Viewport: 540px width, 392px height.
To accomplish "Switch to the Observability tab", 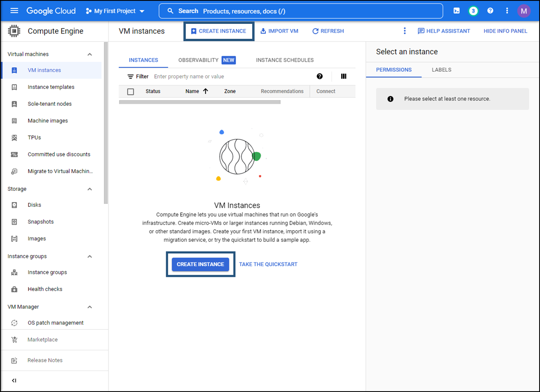I will (207, 60).
